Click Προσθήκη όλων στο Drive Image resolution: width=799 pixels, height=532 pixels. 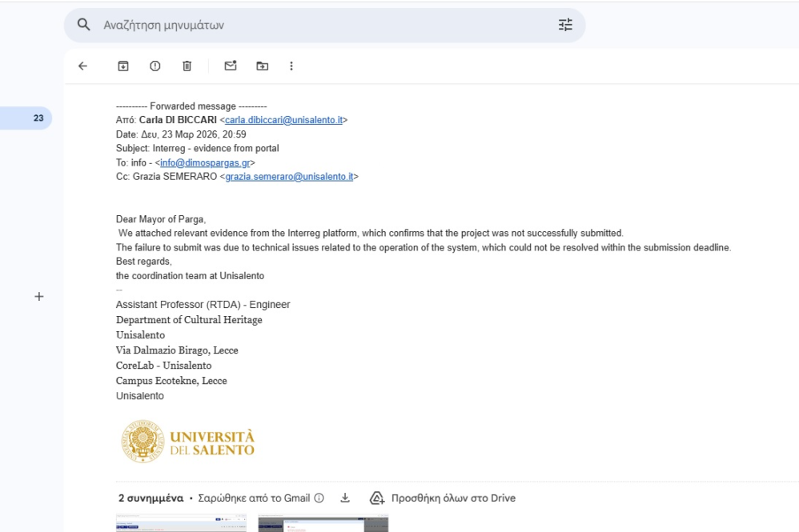[443, 498]
